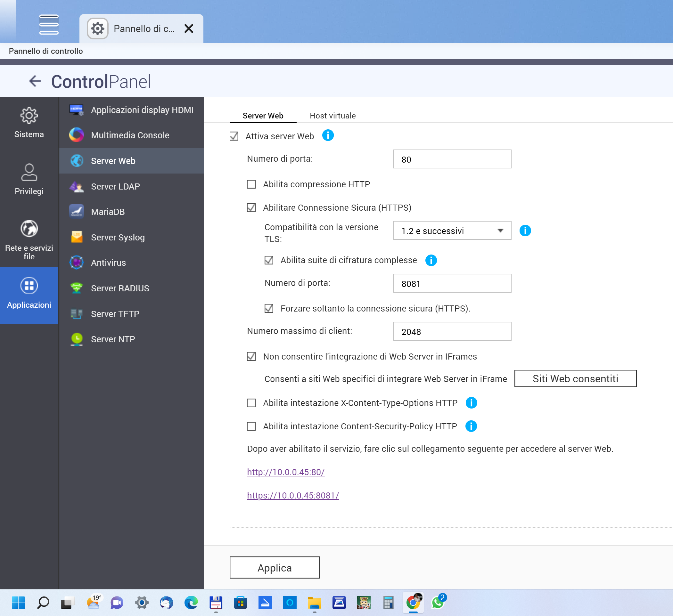Click the Multimedia Console icon
Image resolution: width=673 pixels, height=616 pixels.
click(77, 135)
